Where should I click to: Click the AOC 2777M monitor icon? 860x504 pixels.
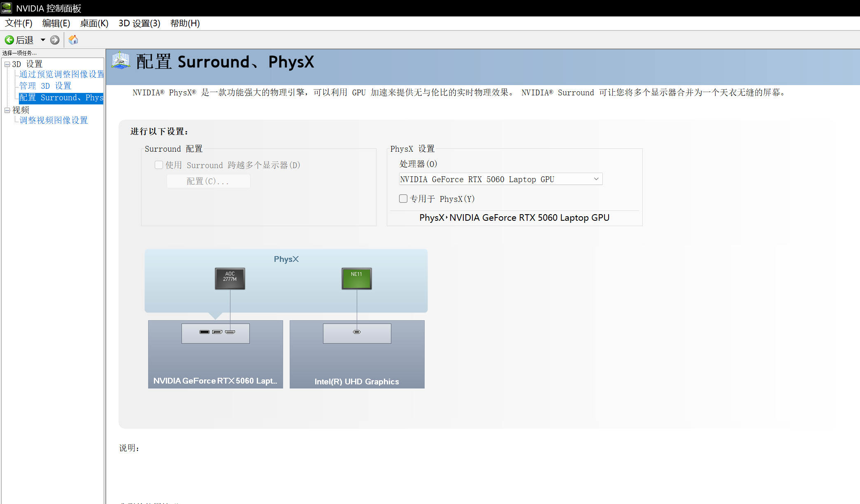[230, 278]
